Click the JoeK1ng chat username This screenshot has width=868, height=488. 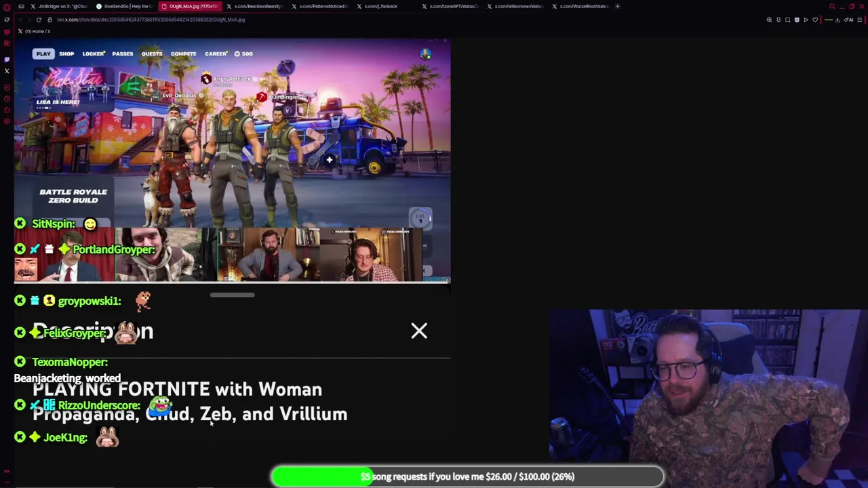click(x=66, y=438)
